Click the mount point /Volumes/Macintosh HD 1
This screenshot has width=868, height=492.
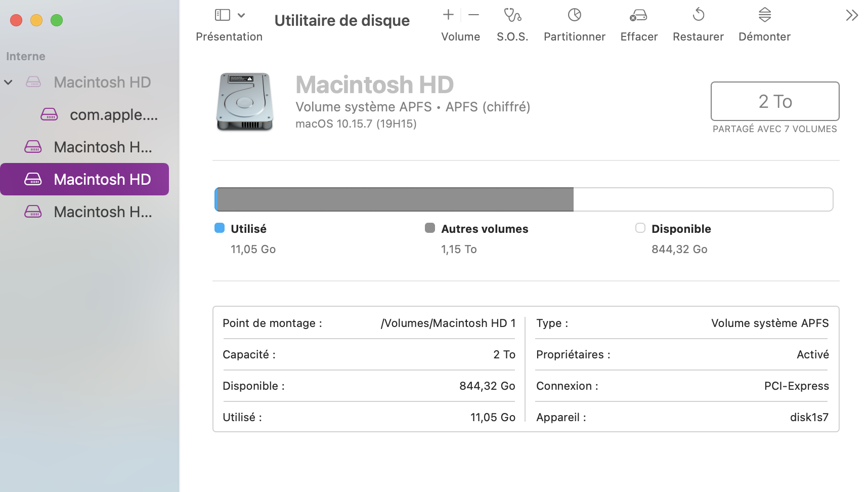click(448, 323)
